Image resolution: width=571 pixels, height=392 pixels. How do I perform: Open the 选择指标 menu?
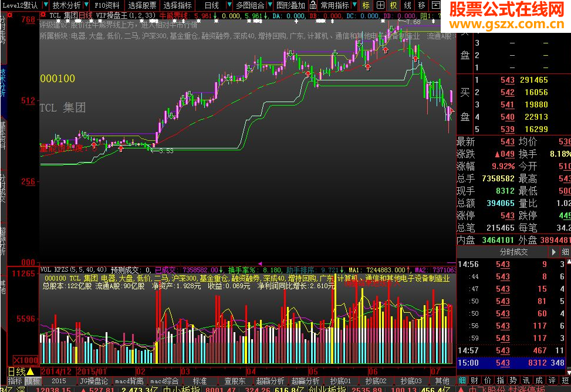click(177, 5)
